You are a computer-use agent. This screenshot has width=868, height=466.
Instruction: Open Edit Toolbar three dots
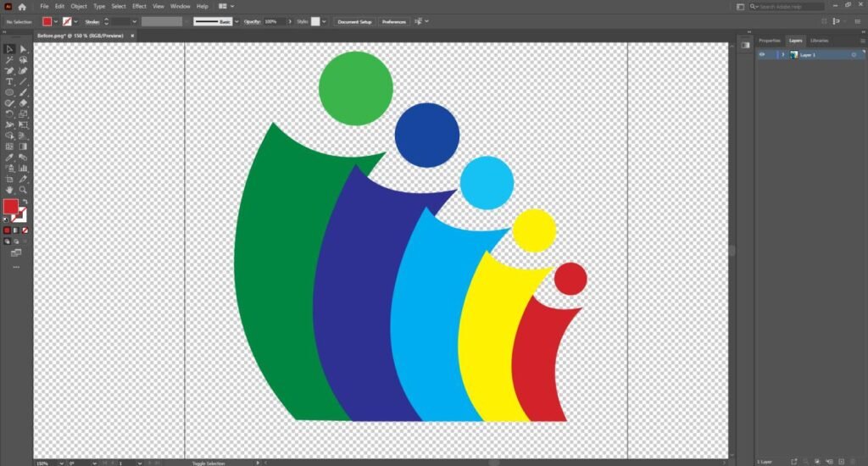pyautogui.click(x=16, y=267)
